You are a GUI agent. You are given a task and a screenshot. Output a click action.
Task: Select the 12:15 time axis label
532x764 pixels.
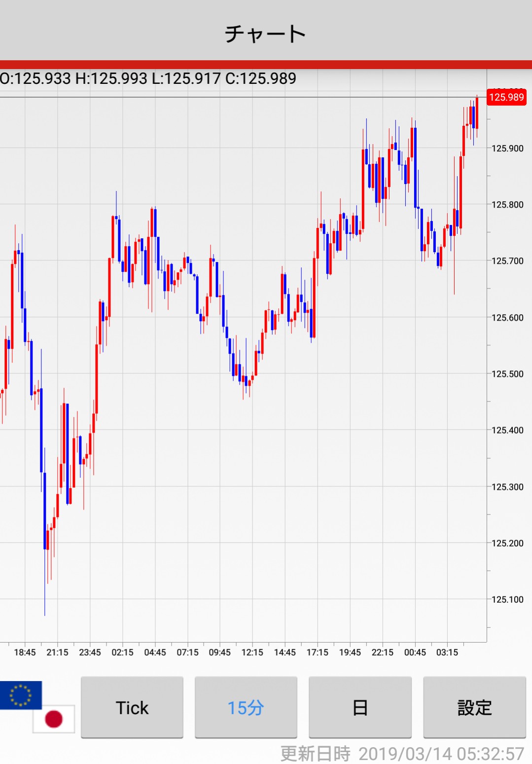[x=252, y=652]
